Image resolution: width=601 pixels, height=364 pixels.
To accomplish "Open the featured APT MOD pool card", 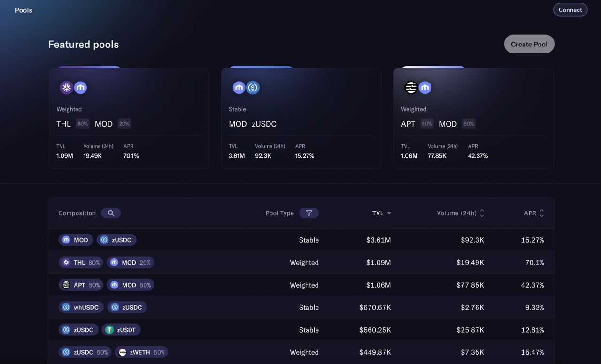I will tap(473, 118).
